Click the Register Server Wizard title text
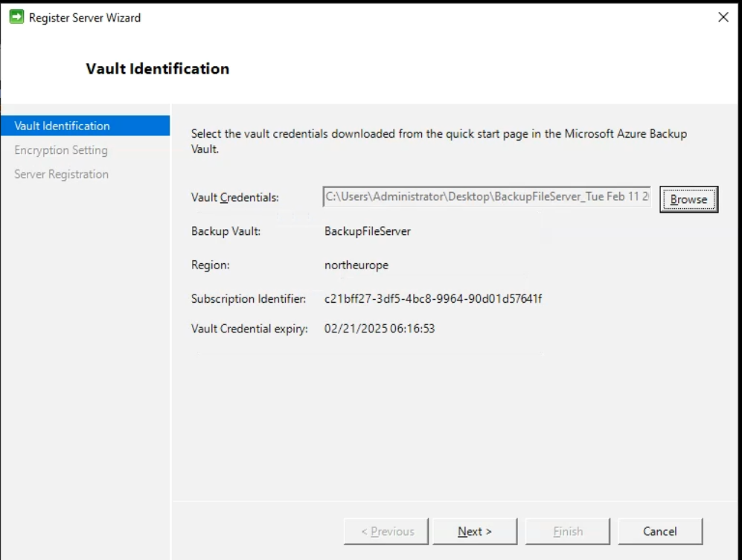Image resolution: width=742 pixels, height=560 pixels. point(85,18)
